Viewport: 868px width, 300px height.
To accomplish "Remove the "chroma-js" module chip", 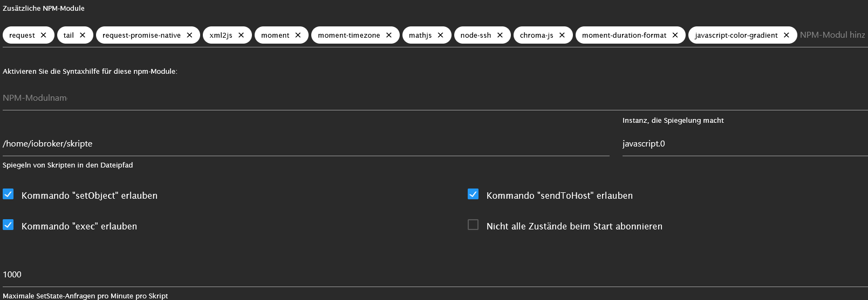I will pyautogui.click(x=562, y=35).
